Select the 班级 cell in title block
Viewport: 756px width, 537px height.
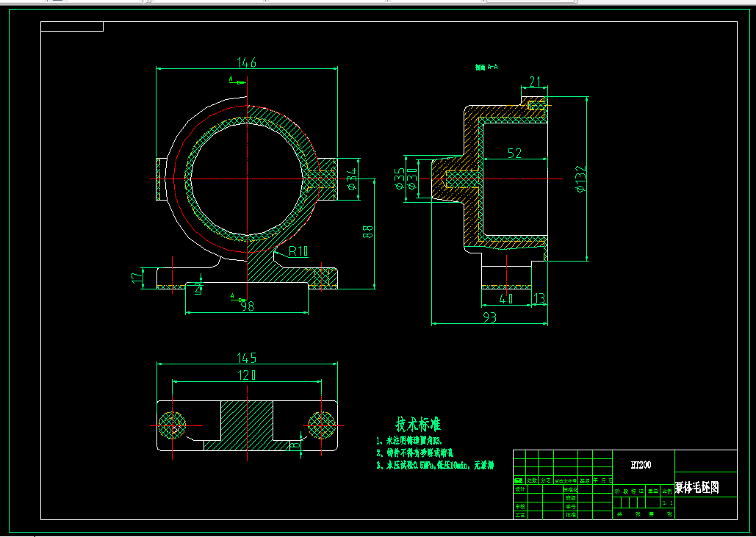570,498
